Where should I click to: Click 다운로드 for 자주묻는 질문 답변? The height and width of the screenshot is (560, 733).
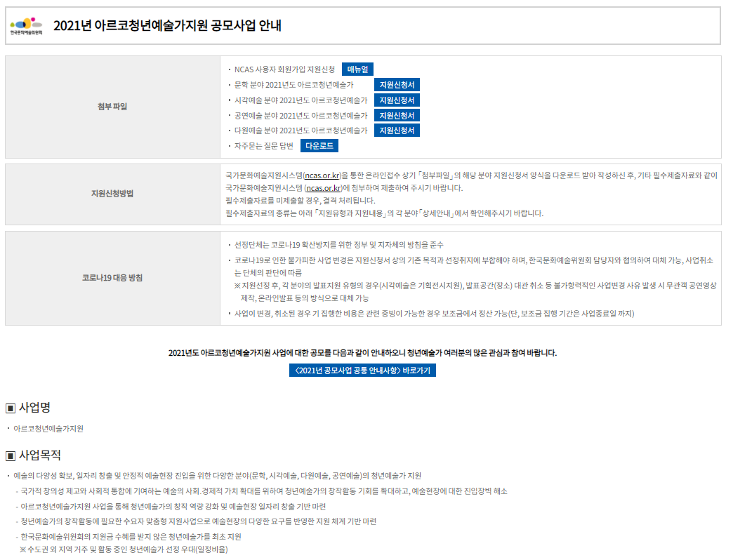coord(320,145)
